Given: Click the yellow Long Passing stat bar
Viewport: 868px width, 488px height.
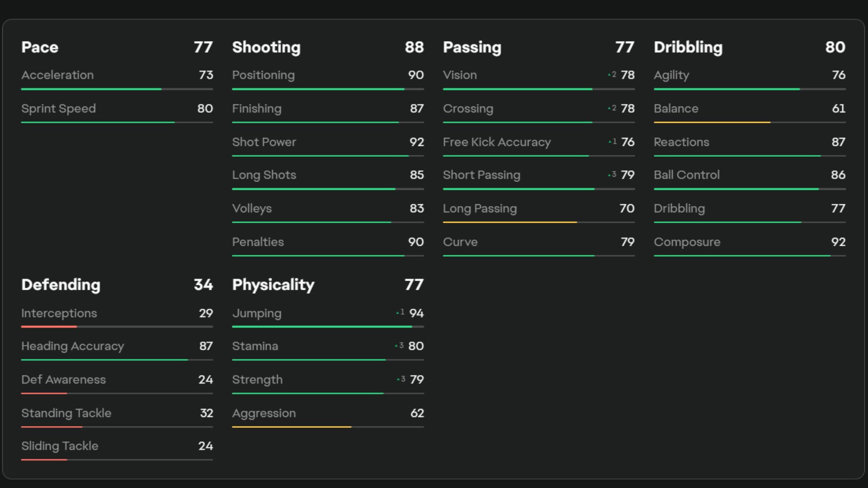Looking at the screenshot, I should pos(509,222).
